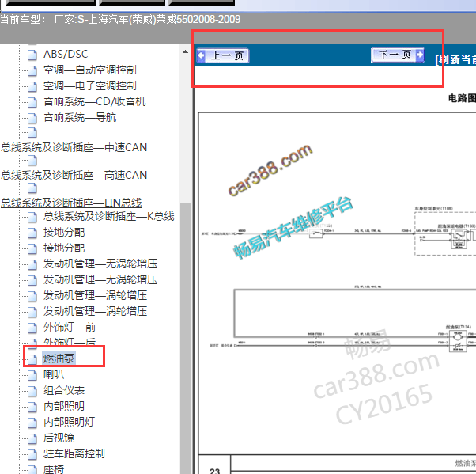Click document icon beside 音响系统—CD/收音机
This screenshot has height=474, width=476.
tap(32, 102)
